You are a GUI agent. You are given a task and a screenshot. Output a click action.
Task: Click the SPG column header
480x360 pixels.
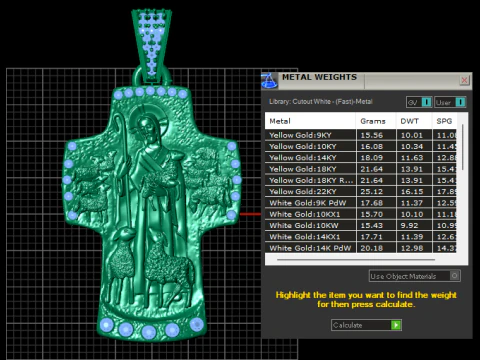point(444,121)
